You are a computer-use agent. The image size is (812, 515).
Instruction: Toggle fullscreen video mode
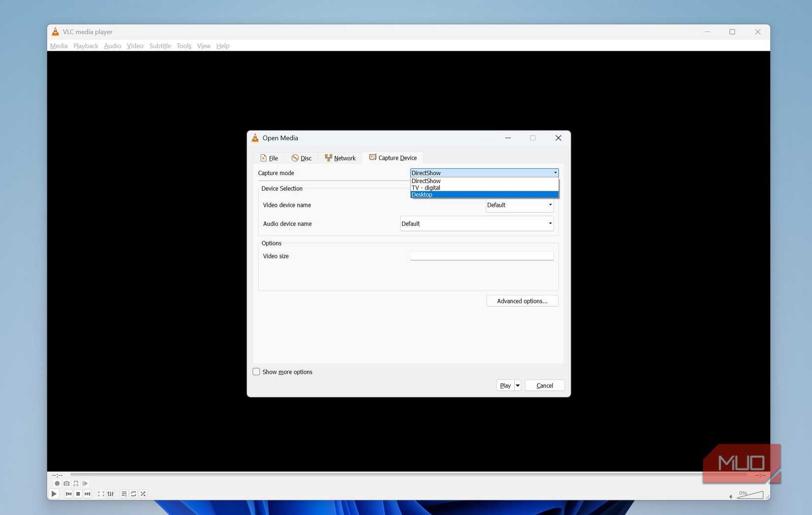pyautogui.click(x=101, y=494)
